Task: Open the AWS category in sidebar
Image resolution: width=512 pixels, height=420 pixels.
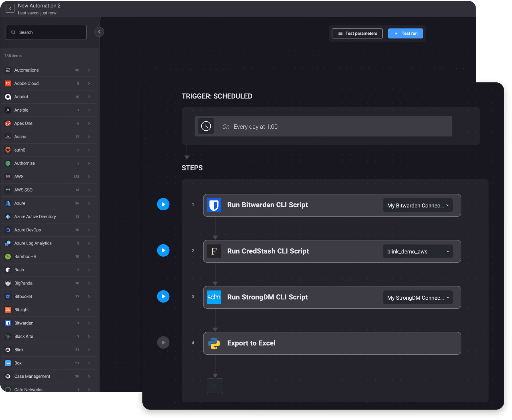Action: [x=49, y=177]
